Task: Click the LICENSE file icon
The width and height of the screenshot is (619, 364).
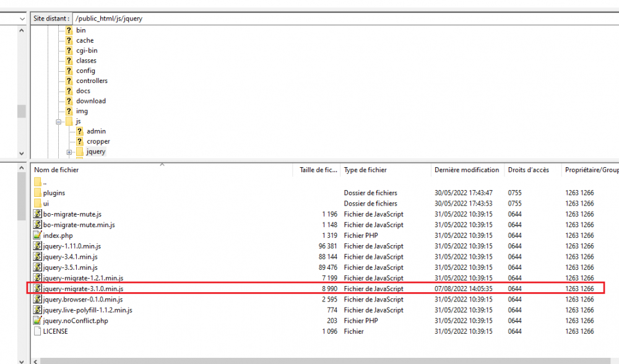Action: click(x=38, y=331)
